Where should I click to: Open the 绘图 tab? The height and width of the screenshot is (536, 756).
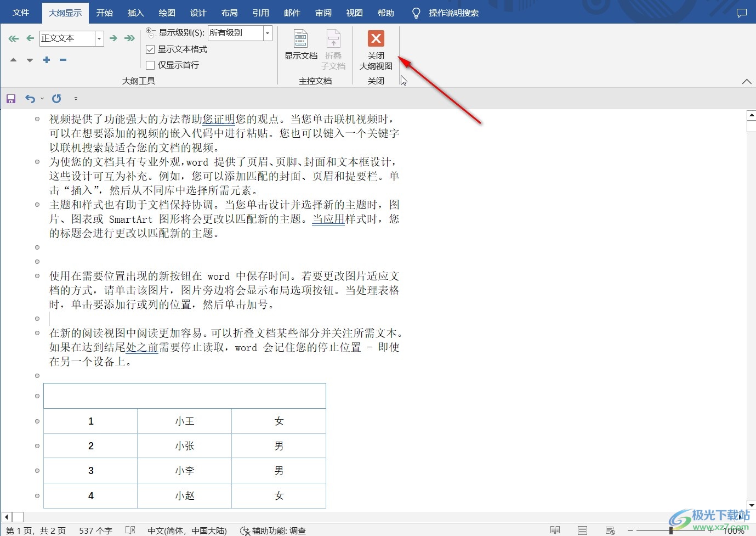pyautogui.click(x=167, y=13)
